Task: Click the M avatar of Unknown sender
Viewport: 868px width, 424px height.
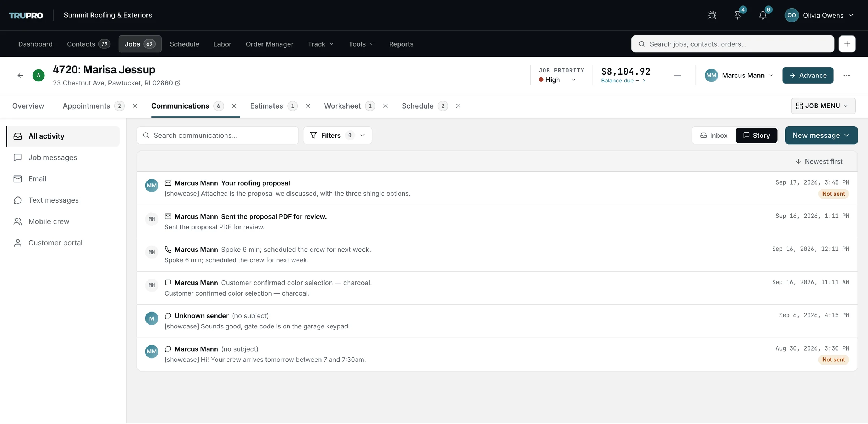Action: click(152, 318)
